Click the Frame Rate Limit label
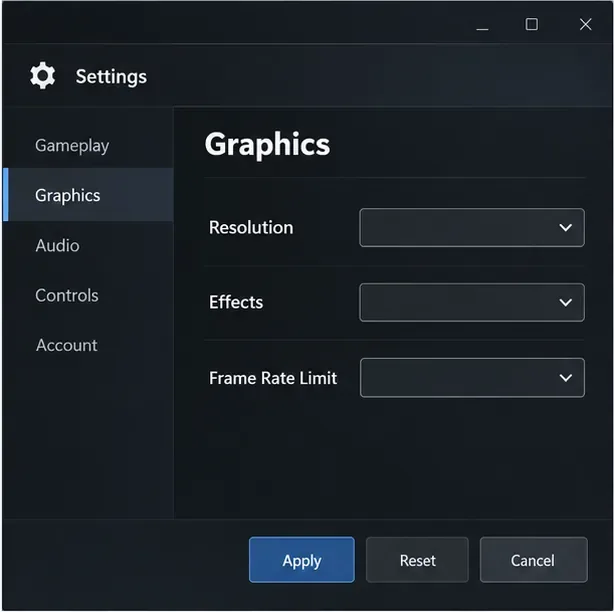This screenshot has width=614, height=612. pyautogui.click(x=273, y=378)
